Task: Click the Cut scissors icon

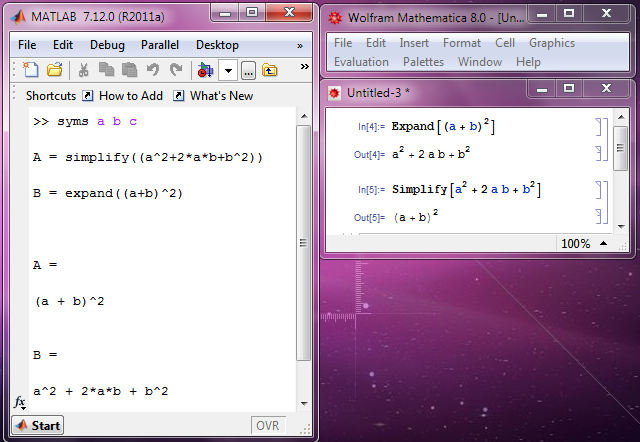Action: pyautogui.click(x=84, y=70)
